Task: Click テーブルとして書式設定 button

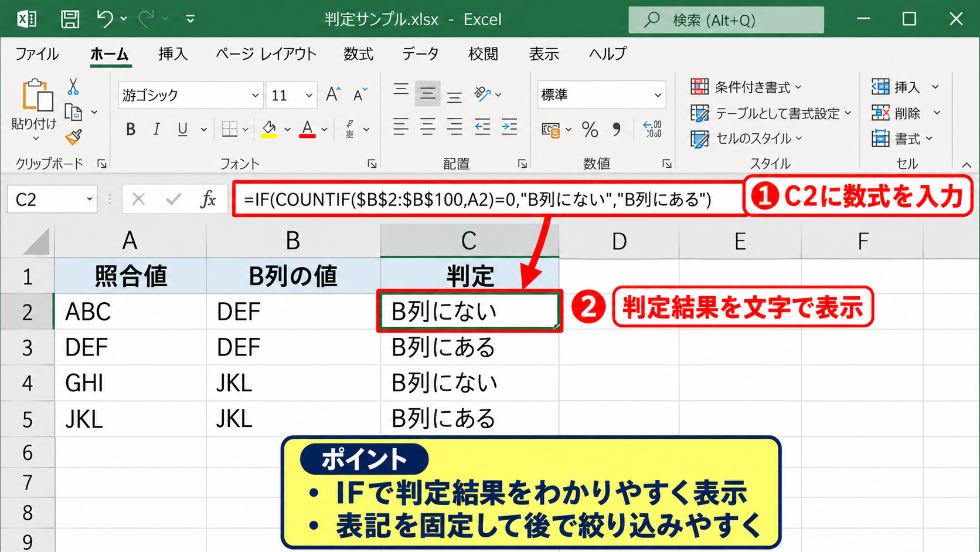Action: pyautogui.click(x=771, y=113)
